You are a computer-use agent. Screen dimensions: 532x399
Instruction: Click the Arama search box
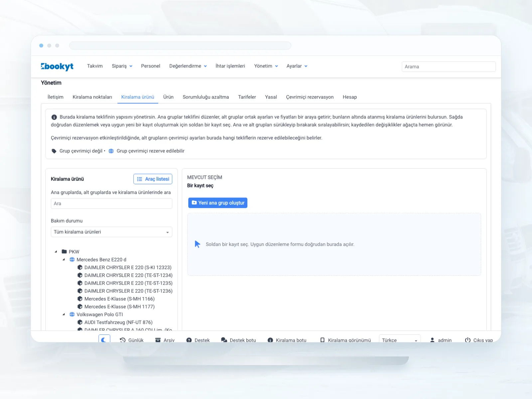449,66
